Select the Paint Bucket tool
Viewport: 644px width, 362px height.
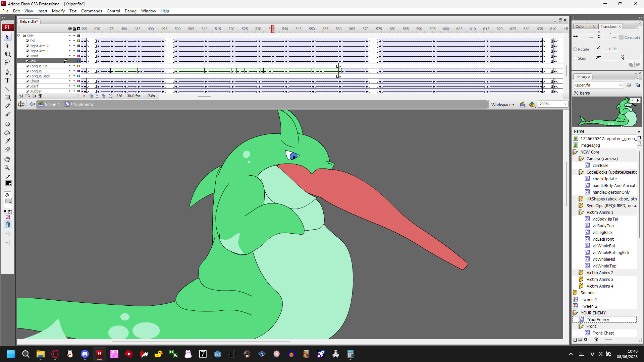pyautogui.click(x=7, y=132)
